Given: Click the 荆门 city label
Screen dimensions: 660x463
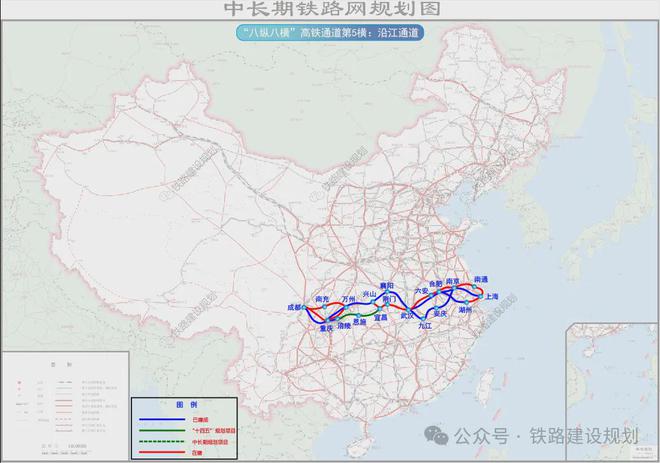Looking at the screenshot, I should 389,298.
